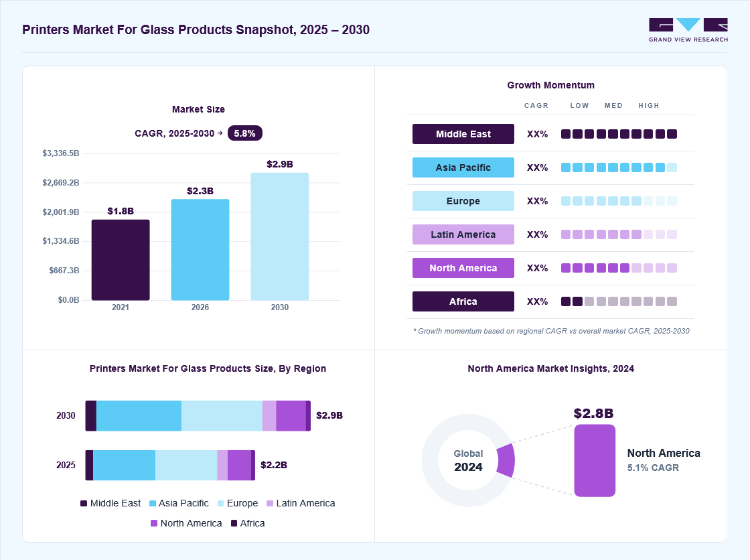Click the $2.9B label above 2030 bar
This screenshot has width=750, height=560.
[x=280, y=164]
